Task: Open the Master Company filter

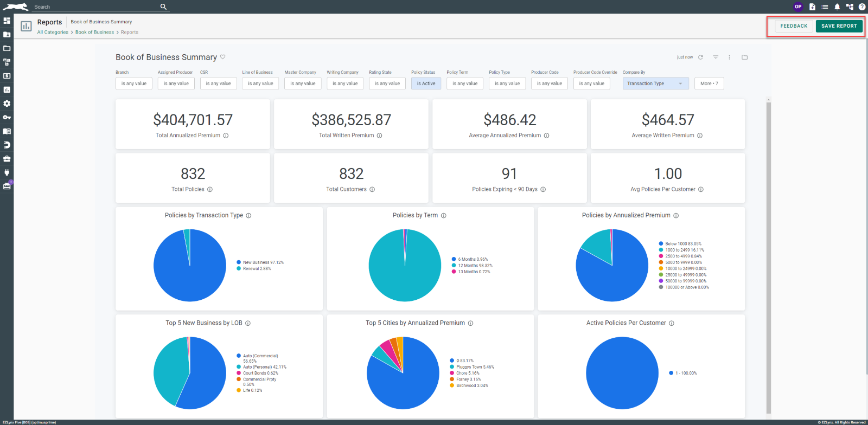Action: (303, 83)
